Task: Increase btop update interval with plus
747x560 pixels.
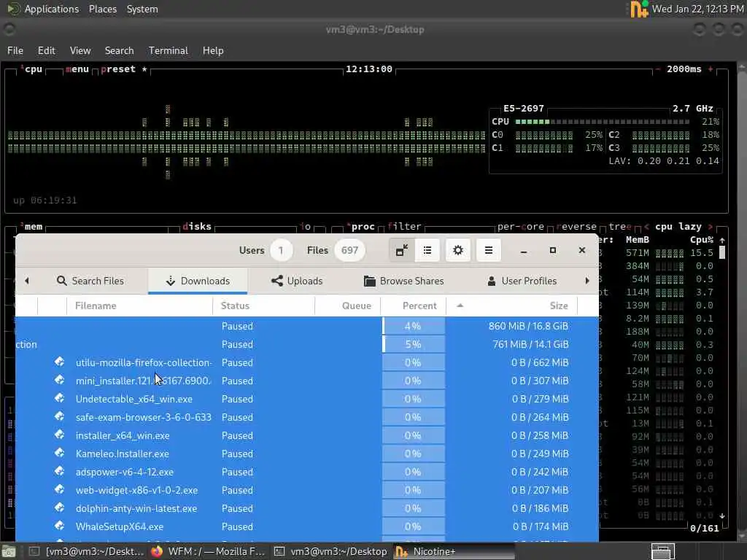Action: 711,69
